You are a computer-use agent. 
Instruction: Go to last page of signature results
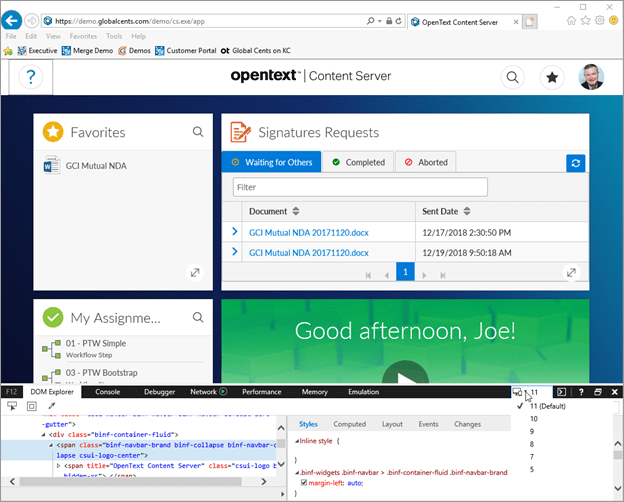click(x=443, y=275)
